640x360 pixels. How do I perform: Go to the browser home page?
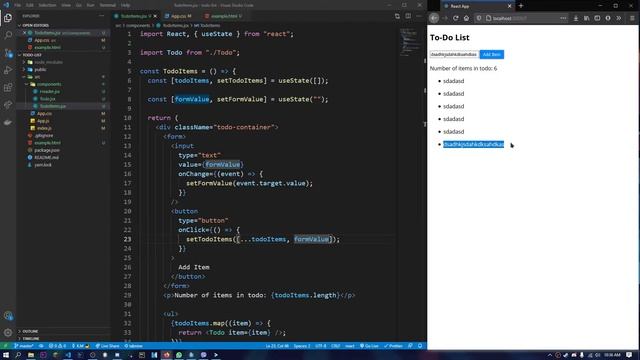click(466, 18)
